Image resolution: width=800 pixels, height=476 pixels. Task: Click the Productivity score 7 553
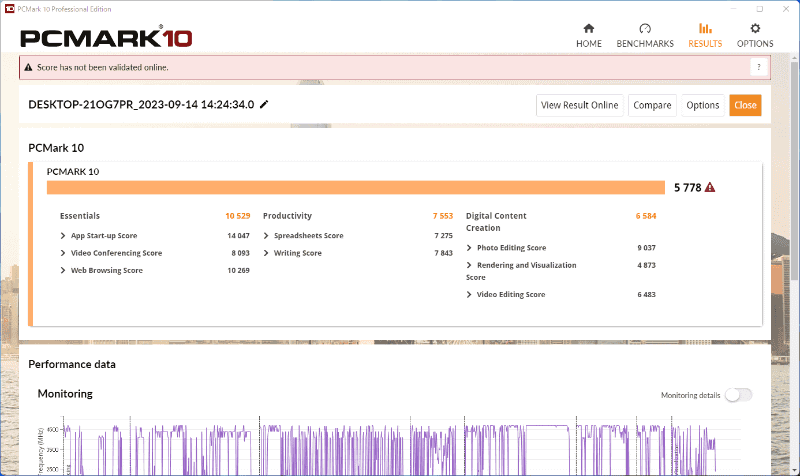(443, 216)
